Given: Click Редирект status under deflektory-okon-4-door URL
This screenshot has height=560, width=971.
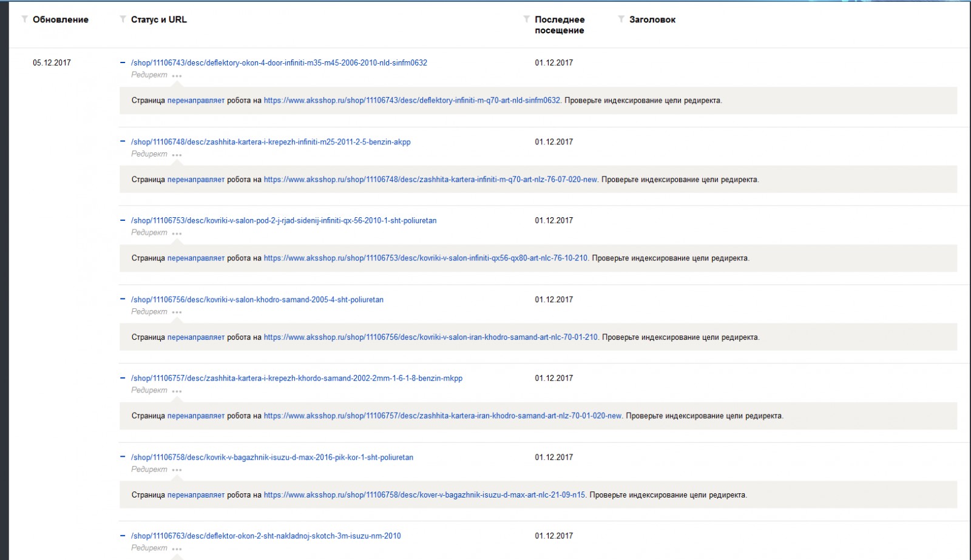Looking at the screenshot, I should 149,75.
